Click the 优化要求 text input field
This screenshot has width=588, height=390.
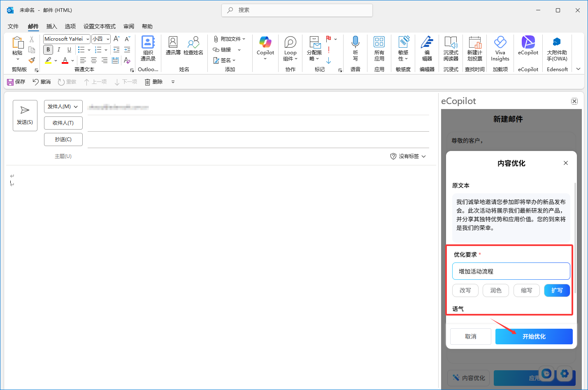[511, 272]
